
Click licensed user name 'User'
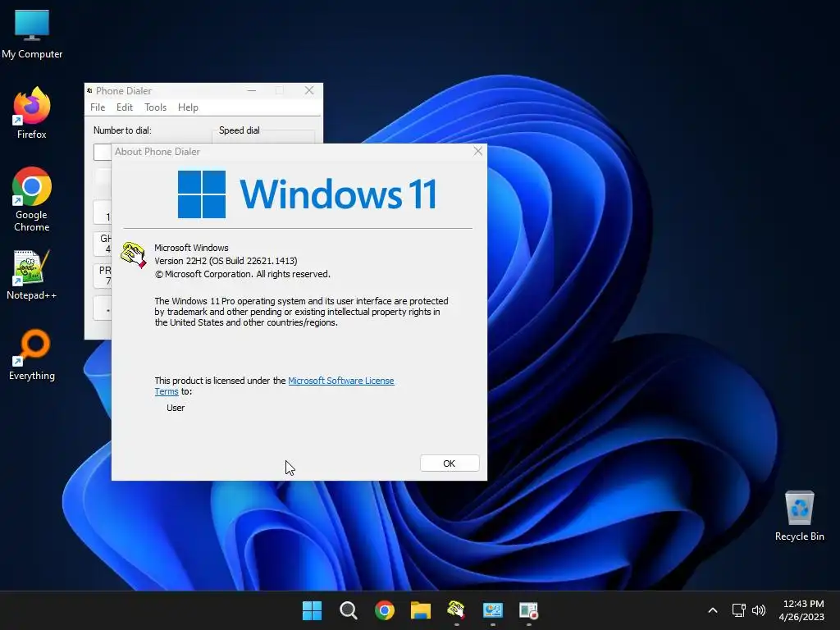click(176, 408)
